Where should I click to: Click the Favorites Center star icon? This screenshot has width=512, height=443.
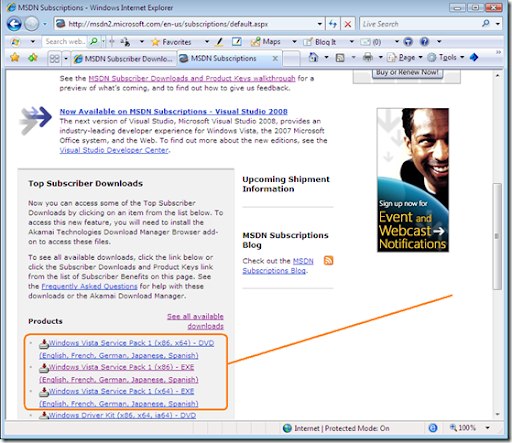[15, 58]
